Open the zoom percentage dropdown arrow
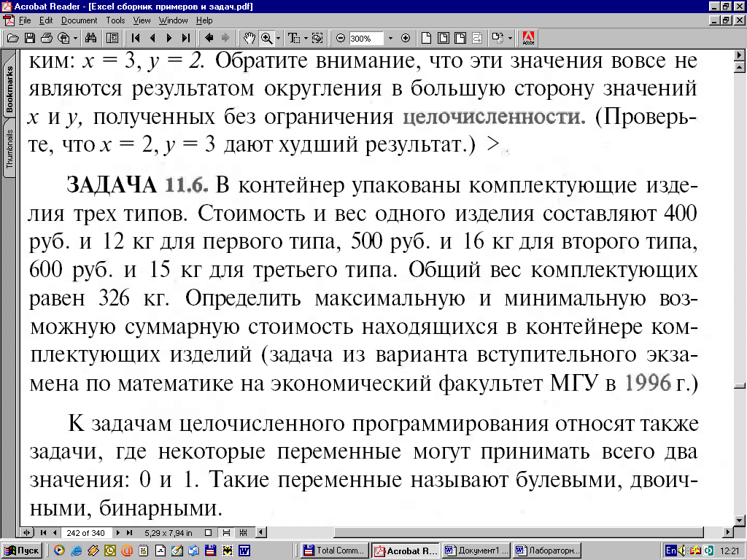The width and height of the screenshot is (747, 560). pos(390,38)
